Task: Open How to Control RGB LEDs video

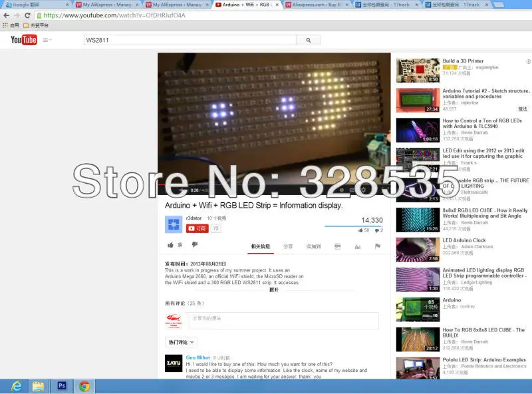Action: 482,123
